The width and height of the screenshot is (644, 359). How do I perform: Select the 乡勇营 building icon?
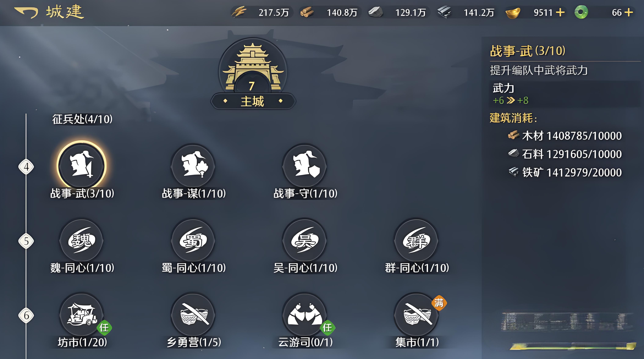click(193, 315)
